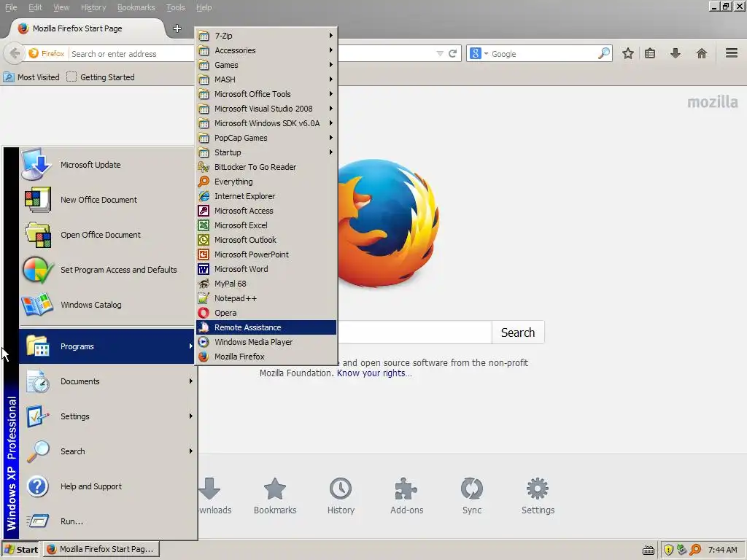This screenshot has width=747, height=560.
Task: Open New Office Document icon
Action: pyautogui.click(x=38, y=200)
